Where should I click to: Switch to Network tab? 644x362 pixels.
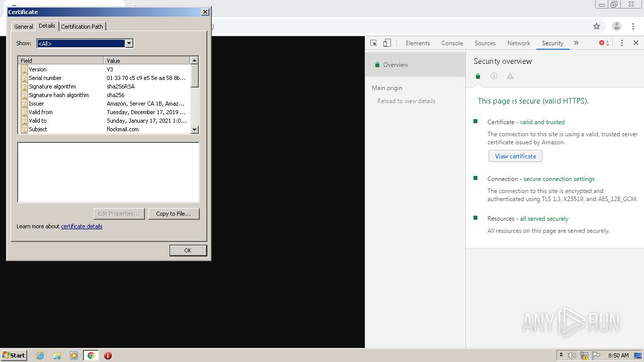coord(519,43)
